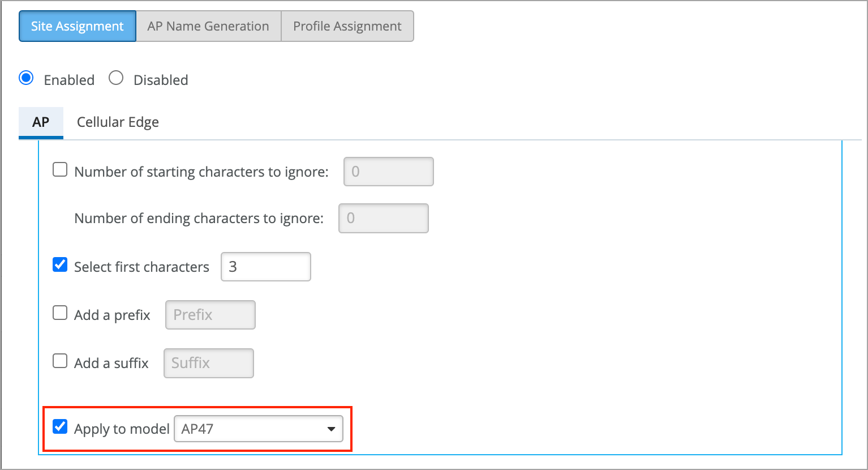Screen dimensions: 868x470
Task: Switch to the Cellular Edge sub-tab
Action: 118,122
